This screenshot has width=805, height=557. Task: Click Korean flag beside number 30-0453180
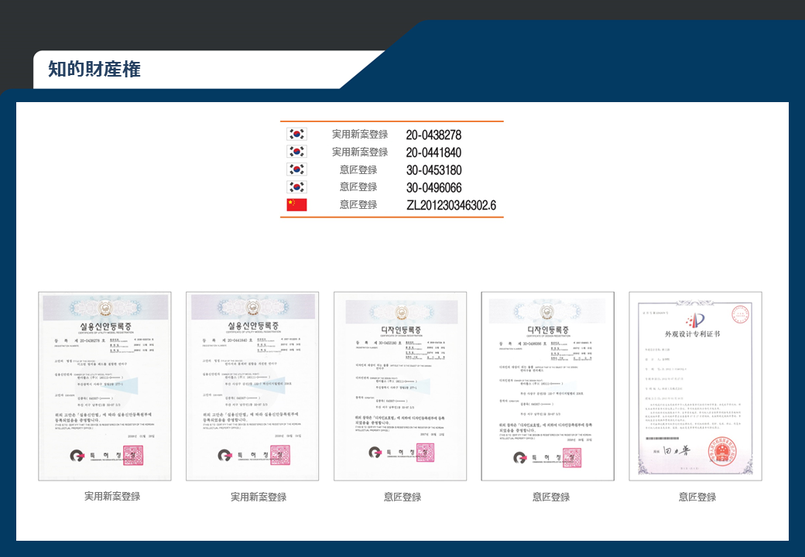[297, 169]
